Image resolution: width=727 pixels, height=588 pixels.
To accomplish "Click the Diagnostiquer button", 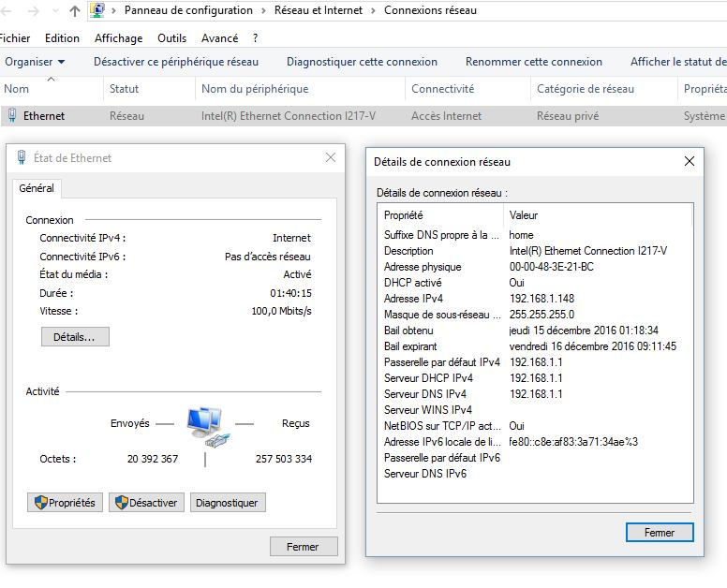I will pos(227,503).
